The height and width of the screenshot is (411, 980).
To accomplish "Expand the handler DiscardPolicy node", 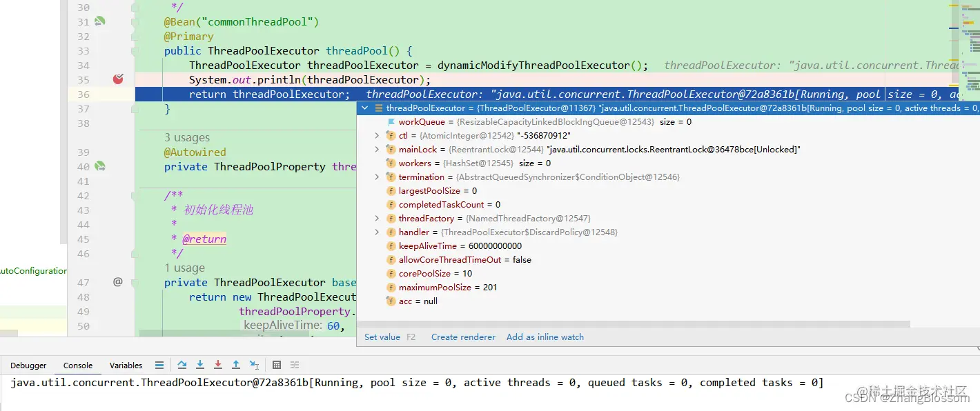I will click(x=377, y=232).
